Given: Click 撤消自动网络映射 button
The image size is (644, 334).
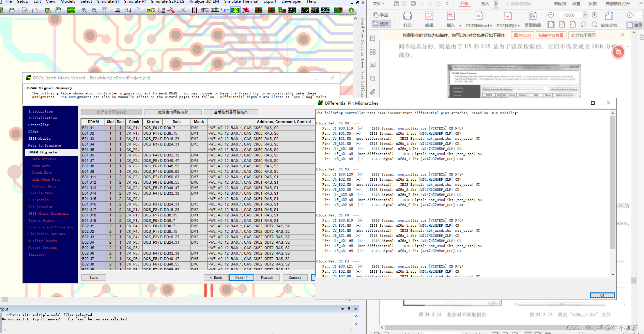Looking at the screenshot, I should click(173, 112).
